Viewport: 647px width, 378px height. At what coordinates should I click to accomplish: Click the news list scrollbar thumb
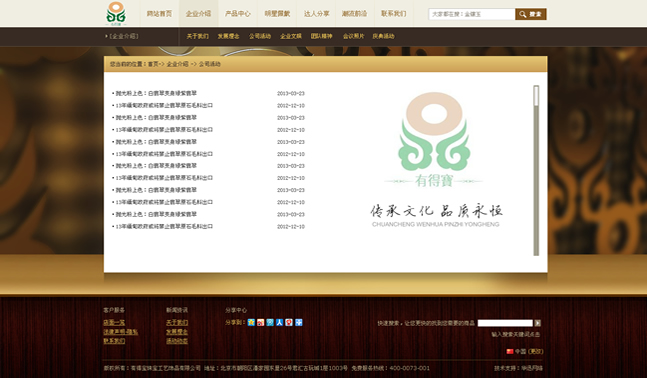point(536,96)
